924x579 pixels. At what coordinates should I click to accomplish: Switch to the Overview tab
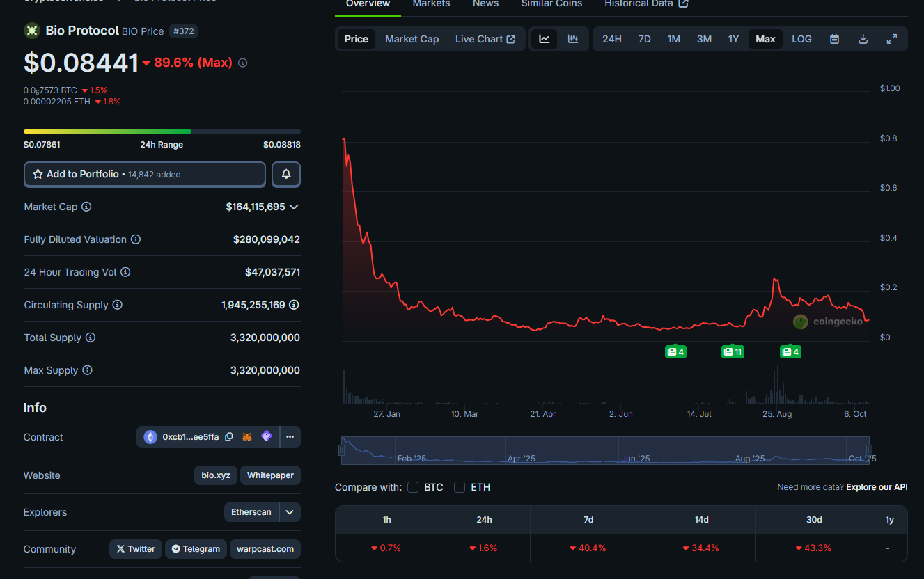click(368, 4)
